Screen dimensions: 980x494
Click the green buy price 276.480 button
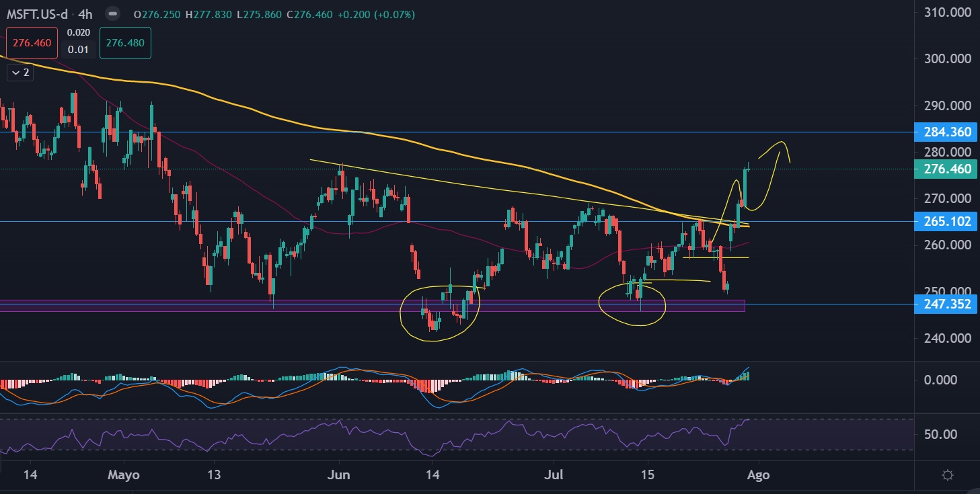pyautogui.click(x=125, y=42)
